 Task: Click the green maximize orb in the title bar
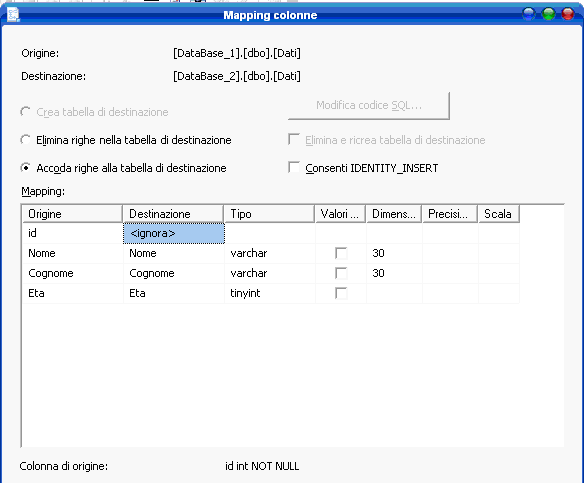tap(549, 14)
